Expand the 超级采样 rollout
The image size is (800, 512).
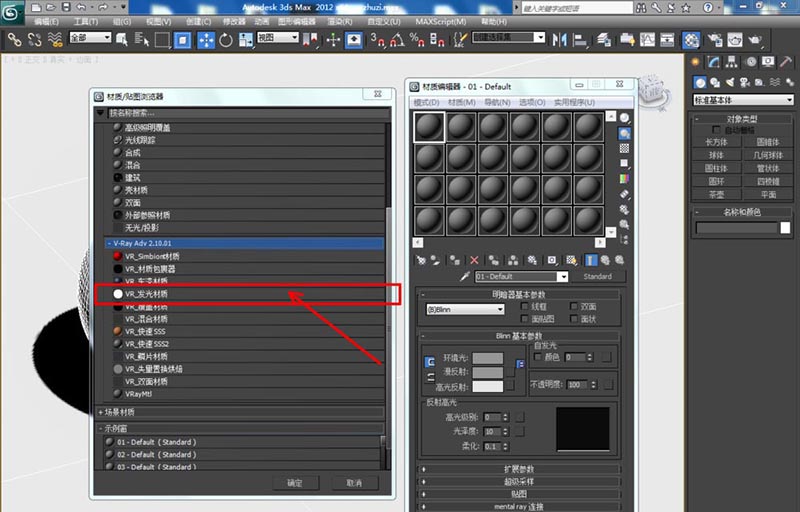point(519,481)
